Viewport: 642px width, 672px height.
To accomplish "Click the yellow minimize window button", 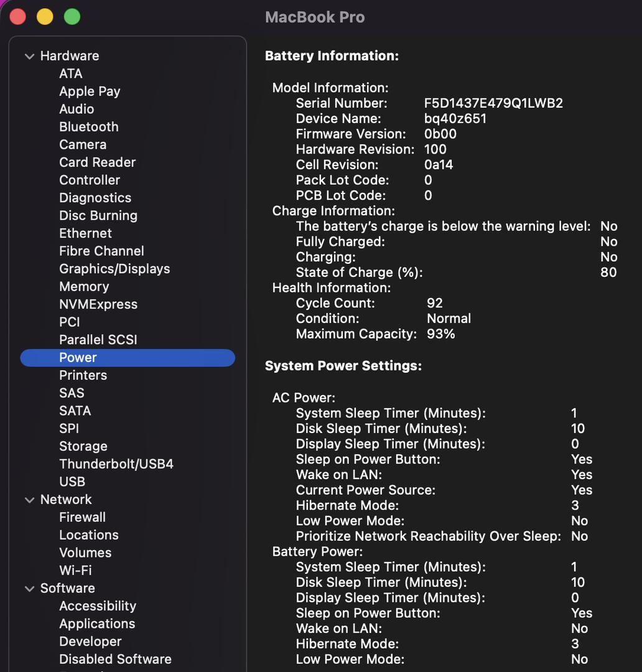I will point(45,17).
